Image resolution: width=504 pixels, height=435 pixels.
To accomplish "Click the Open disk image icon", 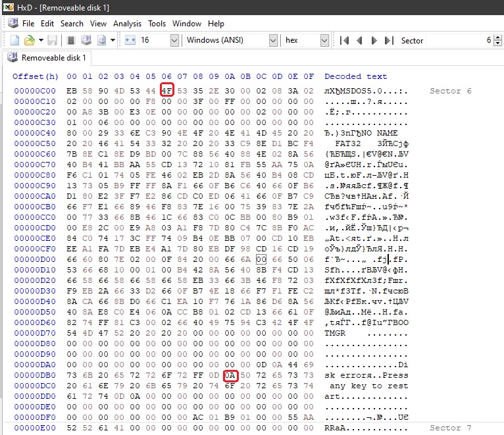I will (x=102, y=40).
